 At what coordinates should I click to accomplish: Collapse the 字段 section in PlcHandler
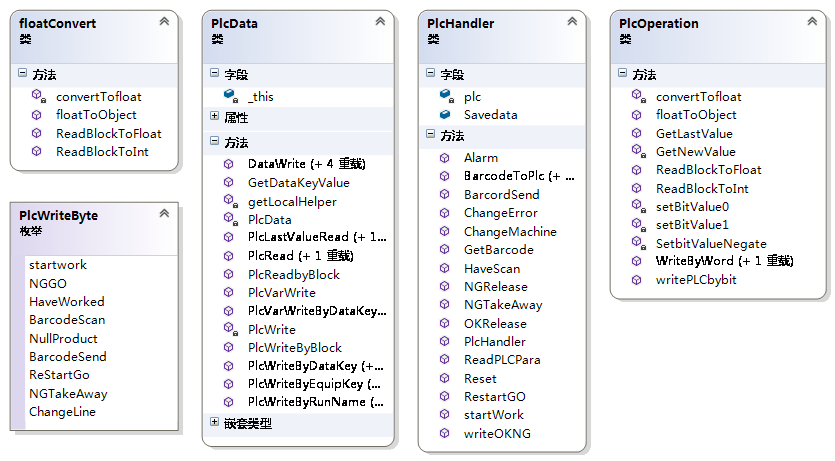(x=431, y=74)
